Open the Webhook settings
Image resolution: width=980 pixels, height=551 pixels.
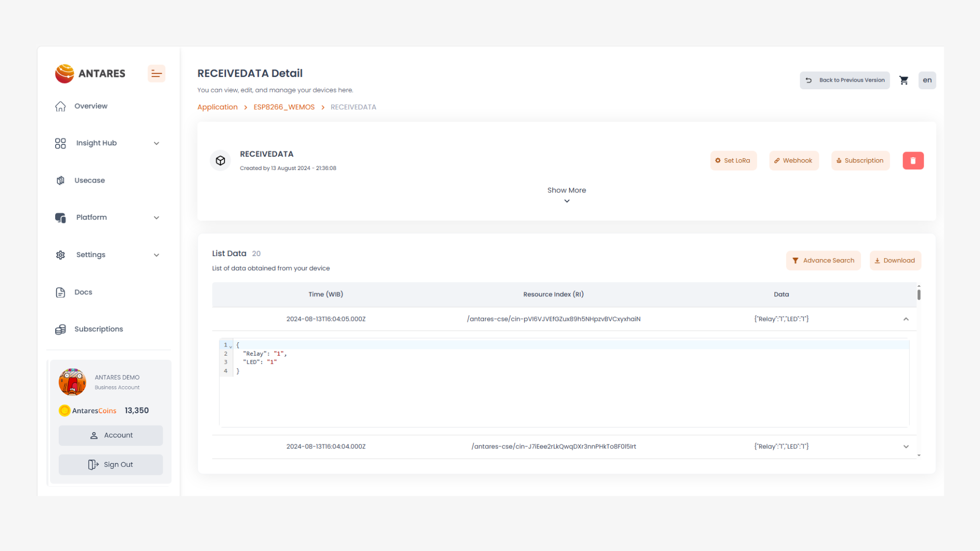point(794,161)
